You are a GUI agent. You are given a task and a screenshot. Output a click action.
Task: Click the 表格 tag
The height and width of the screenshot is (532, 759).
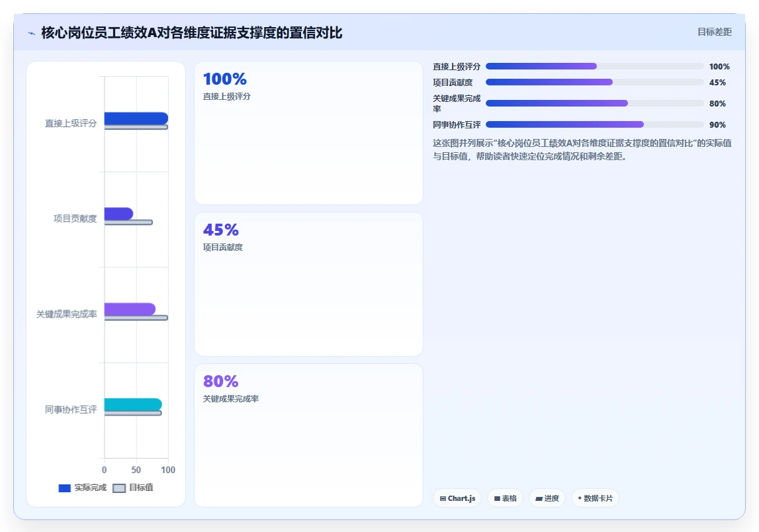coord(505,498)
